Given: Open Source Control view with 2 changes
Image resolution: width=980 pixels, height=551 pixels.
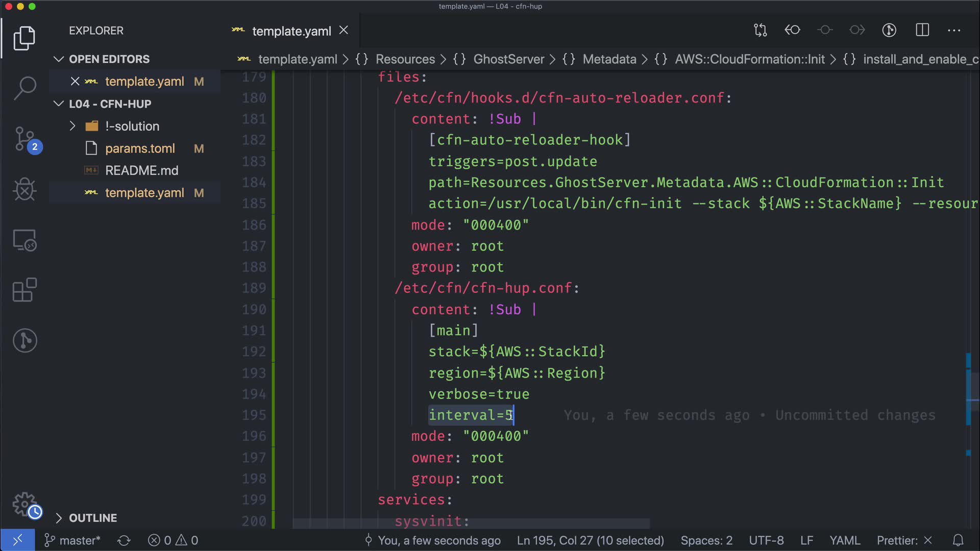Looking at the screenshot, I should click(24, 139).
